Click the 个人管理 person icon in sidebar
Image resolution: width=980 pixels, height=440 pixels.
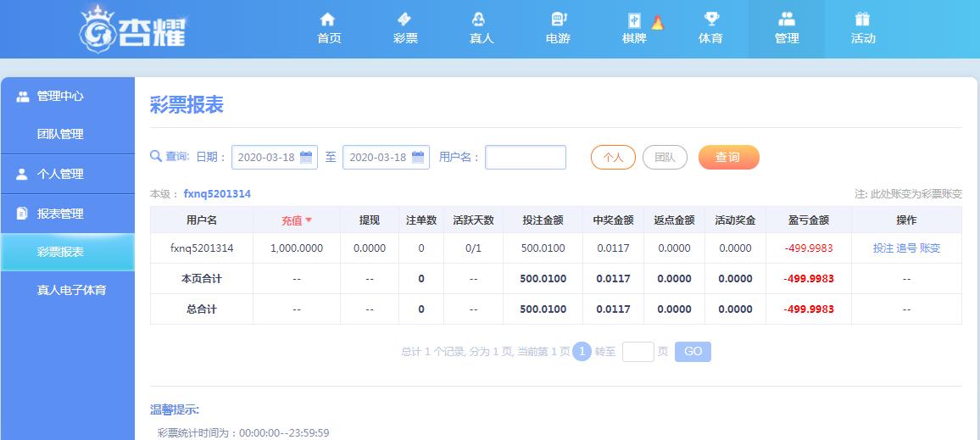click(x=22, y=175)
